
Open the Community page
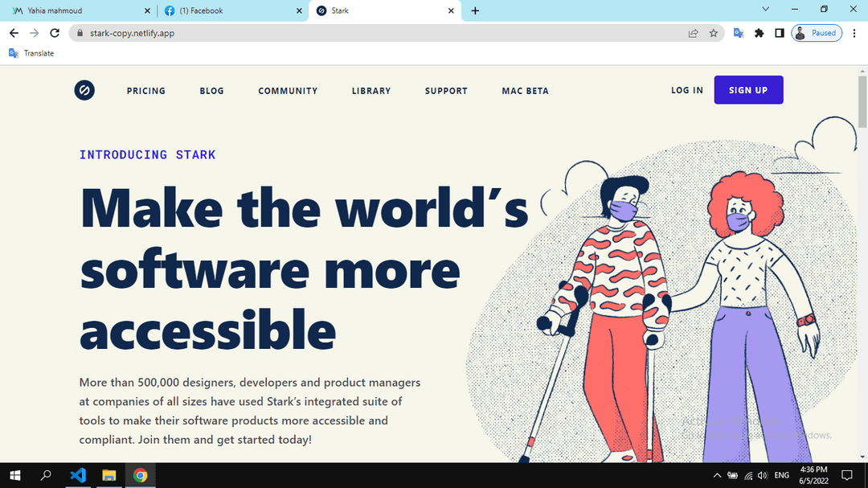click(x=288, y=91)
